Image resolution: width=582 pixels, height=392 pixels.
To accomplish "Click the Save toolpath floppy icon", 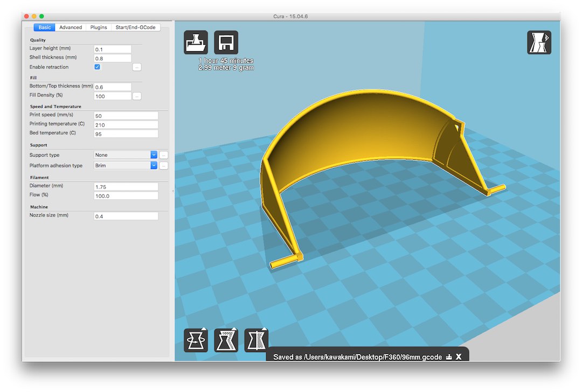I will click(226, 43).
